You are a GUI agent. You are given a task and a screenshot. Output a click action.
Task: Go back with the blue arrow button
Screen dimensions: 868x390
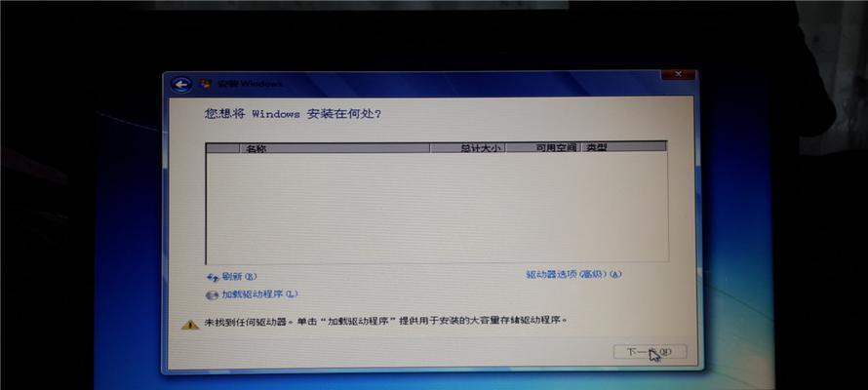coord(181,85)
